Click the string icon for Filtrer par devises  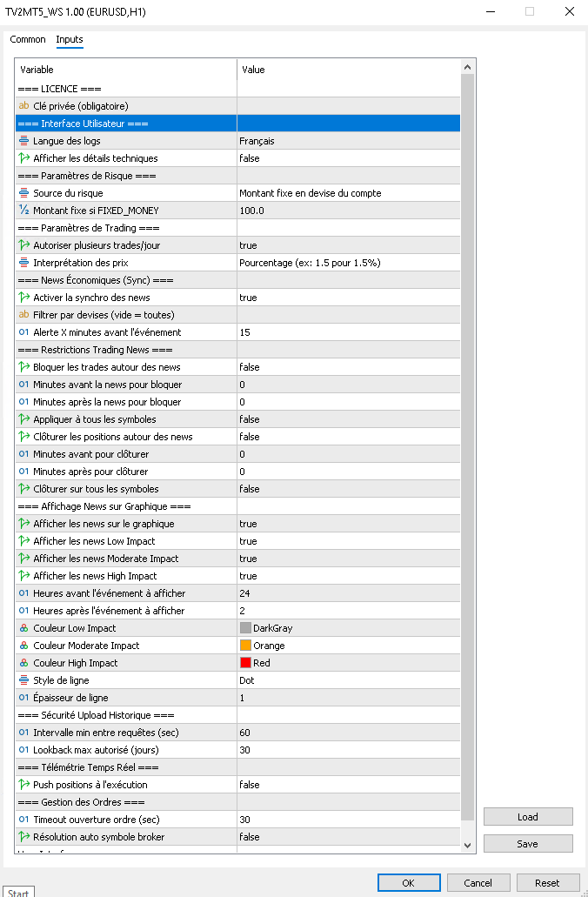click(23, 315)
